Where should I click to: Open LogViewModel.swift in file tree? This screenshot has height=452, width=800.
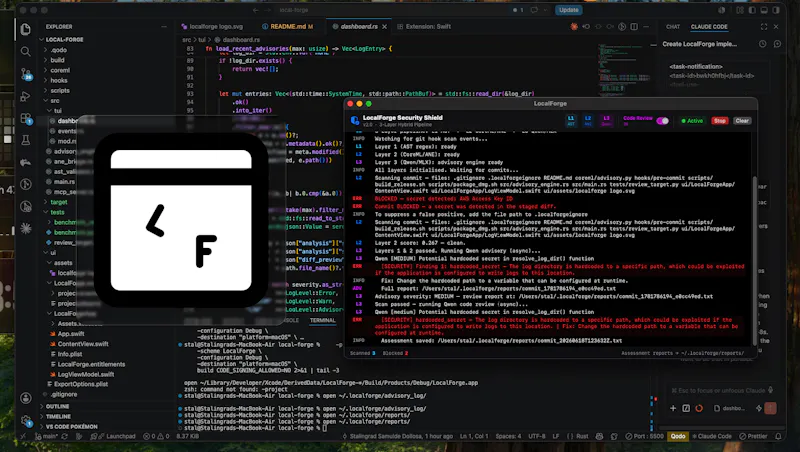click(x=86, y=374)
